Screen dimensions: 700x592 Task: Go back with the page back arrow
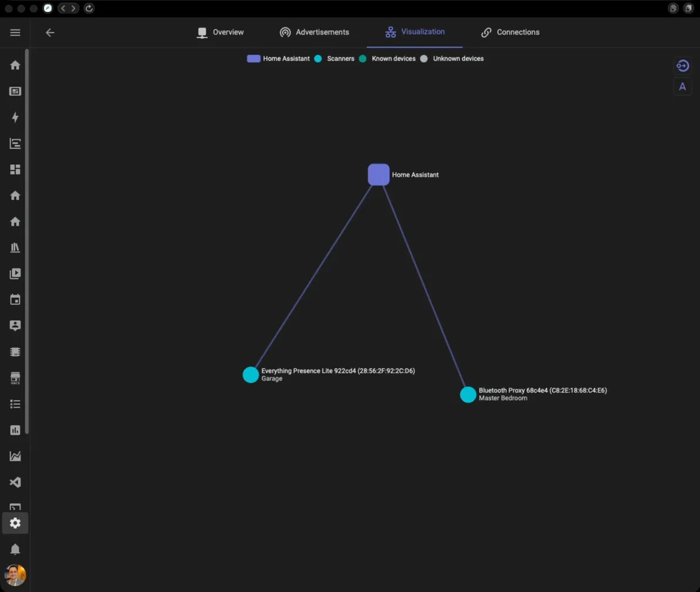50,32
